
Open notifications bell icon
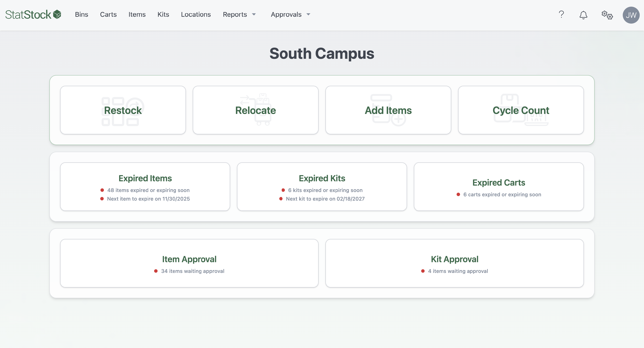[x=583, y=15]
